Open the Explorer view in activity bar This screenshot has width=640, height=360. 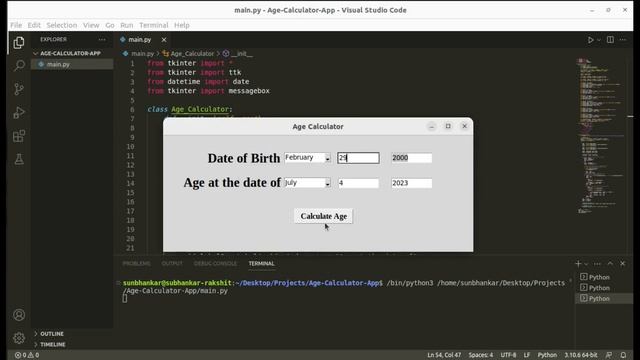(19, 42)
